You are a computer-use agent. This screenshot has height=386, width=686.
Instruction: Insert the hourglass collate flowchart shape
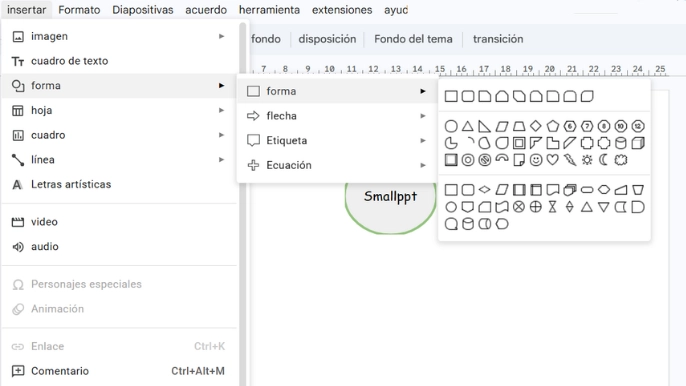(x=553, y=207)
